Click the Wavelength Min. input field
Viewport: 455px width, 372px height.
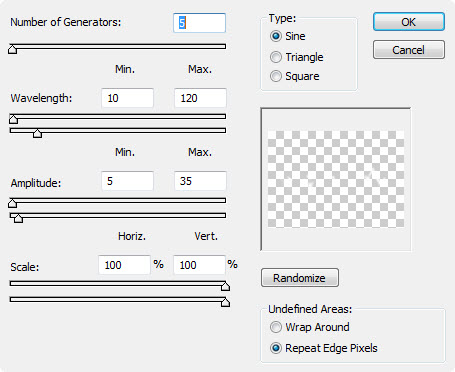point(127,98)
